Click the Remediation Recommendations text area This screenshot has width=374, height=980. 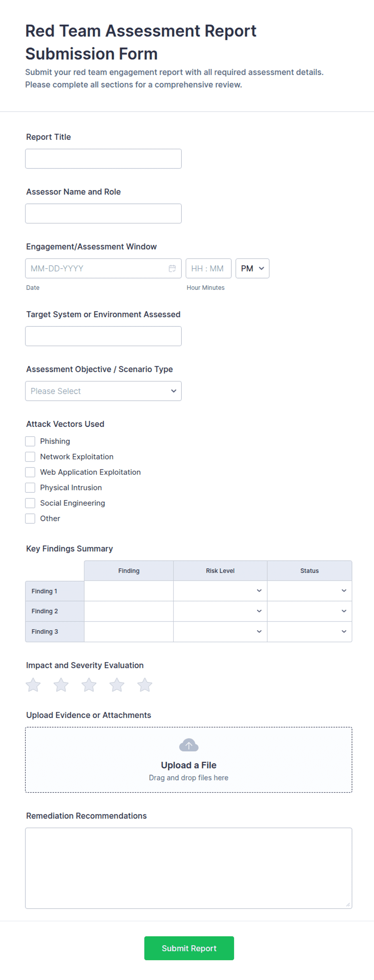tap(189, 868)
